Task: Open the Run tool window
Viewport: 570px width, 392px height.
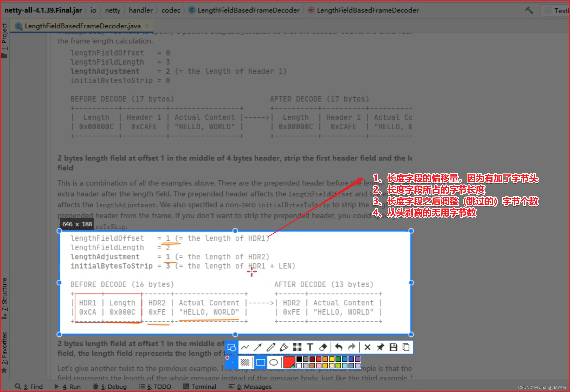Action: pyautogui.click(x=68, y=386)
